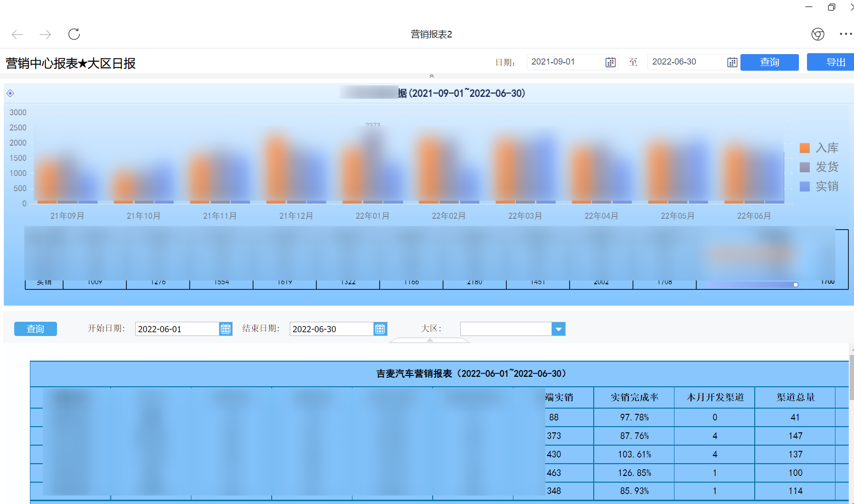Open calendar picker for 结束日期
854x504 pixels.
380,329
